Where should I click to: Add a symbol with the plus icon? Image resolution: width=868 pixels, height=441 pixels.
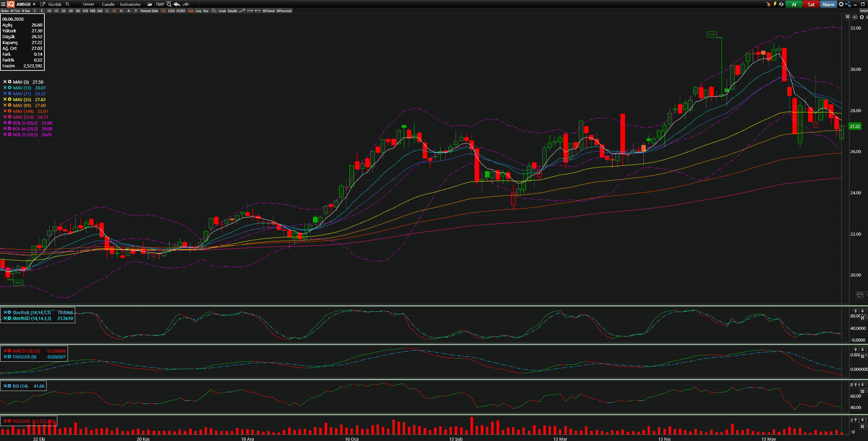[34, 4]
